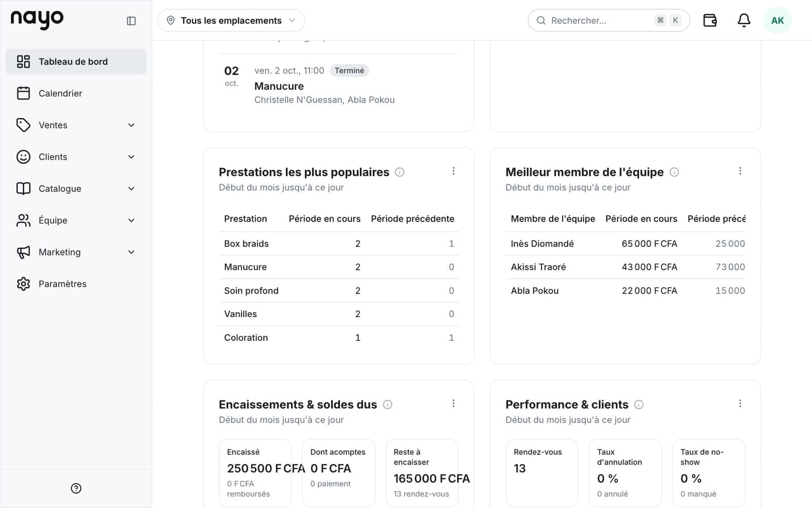The width and height of the screenshot is (812, 508).
Task: Select the Soin profond row
Action: coord(339,291)
